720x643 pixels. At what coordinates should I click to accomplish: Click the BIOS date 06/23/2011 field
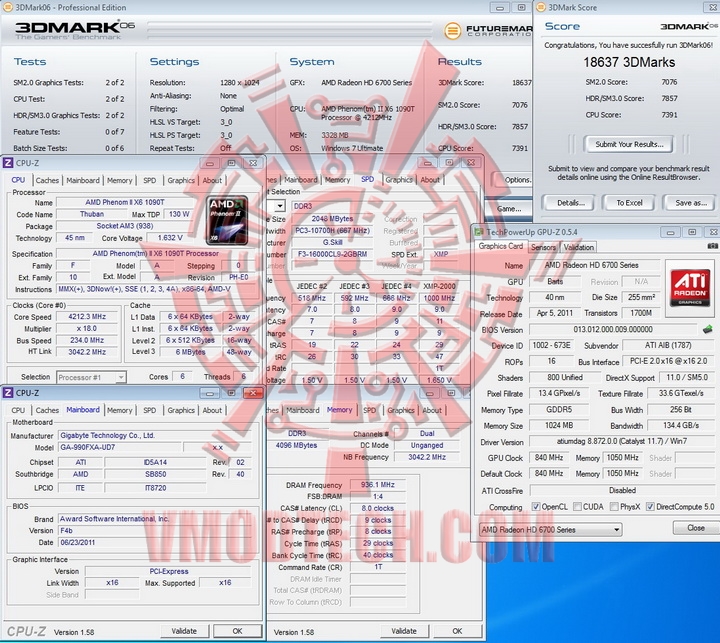point(155,542)
